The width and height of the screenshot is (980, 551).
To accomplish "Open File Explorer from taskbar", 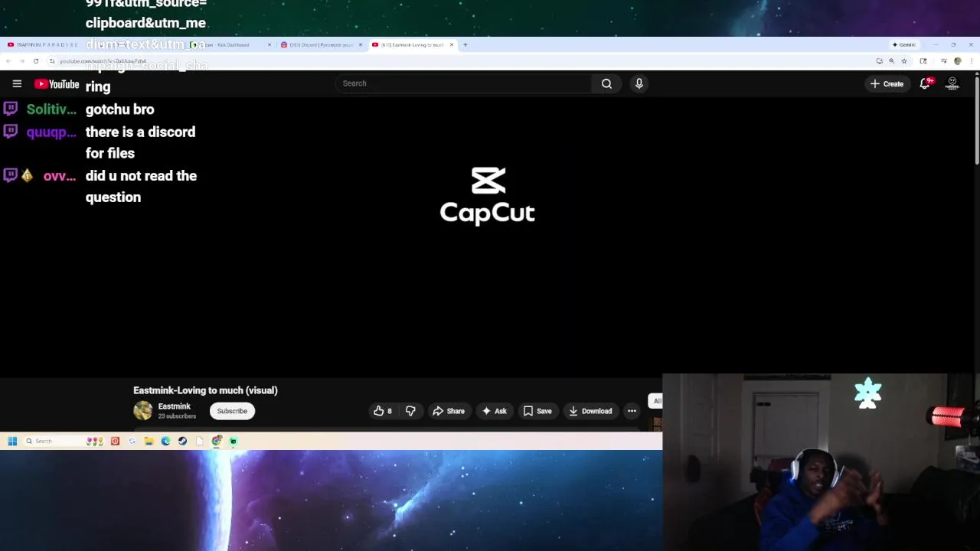I will [x=149, y=441].
